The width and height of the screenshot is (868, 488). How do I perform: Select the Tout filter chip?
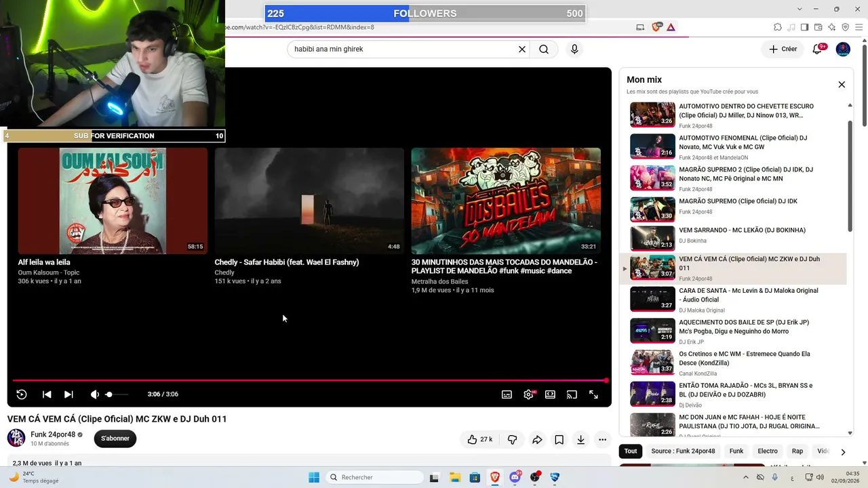tap(631, 451)
